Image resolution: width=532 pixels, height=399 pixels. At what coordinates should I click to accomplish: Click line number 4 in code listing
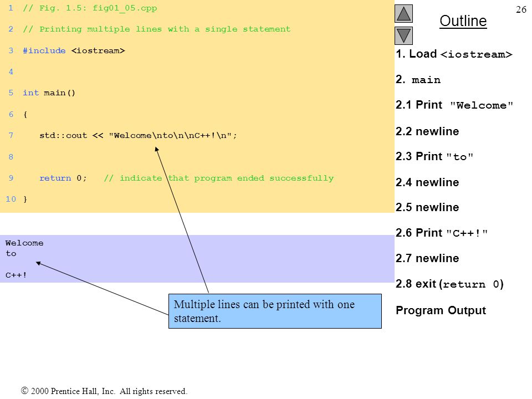pos(11,71)
